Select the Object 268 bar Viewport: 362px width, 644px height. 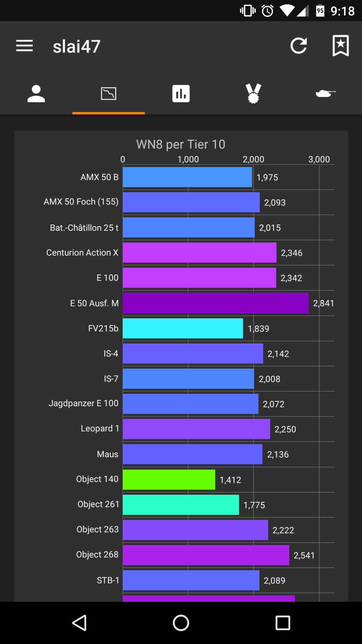click(206, 555)
